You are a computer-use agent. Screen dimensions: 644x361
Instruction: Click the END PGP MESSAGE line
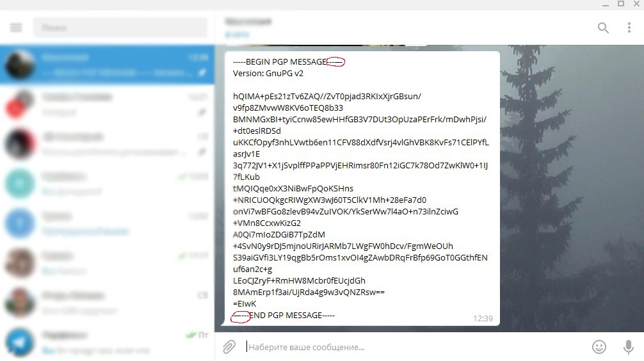click(x=284, y=316)
